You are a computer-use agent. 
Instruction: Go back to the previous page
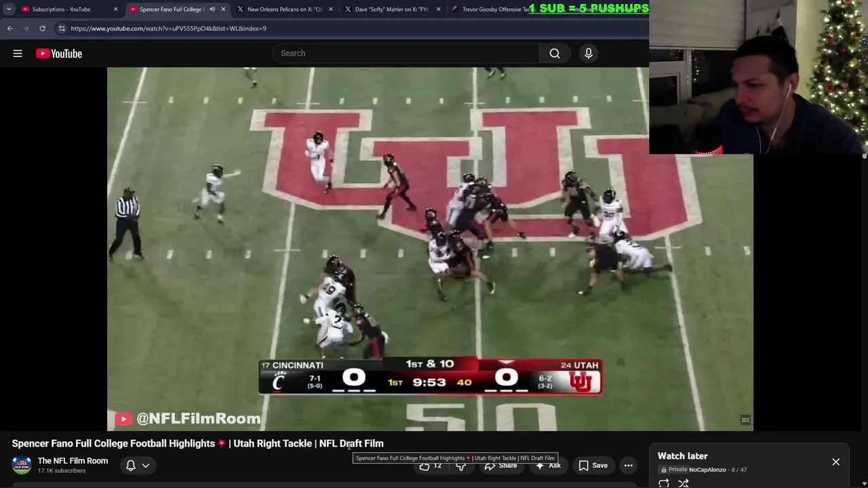(x=10, y=28)
